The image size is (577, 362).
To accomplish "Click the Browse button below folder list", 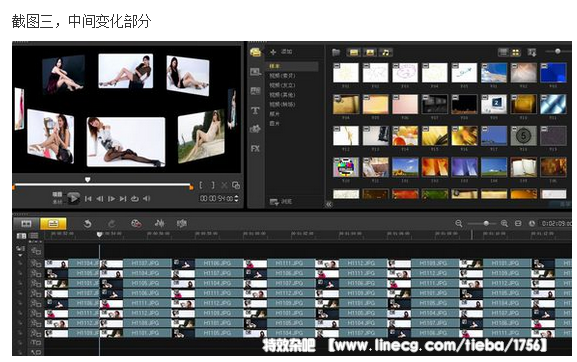I will point(281,202).
